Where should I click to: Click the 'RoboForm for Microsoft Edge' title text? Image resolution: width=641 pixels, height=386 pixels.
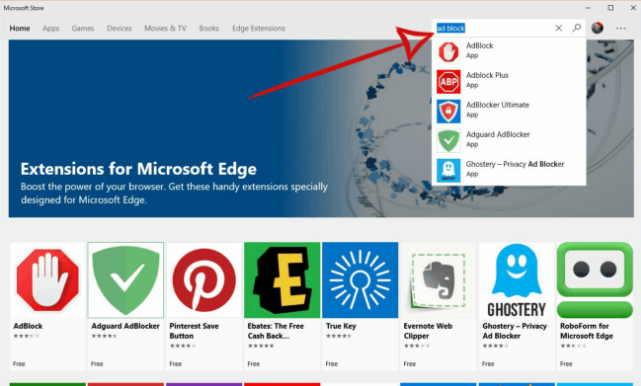(x=587, y=331)
